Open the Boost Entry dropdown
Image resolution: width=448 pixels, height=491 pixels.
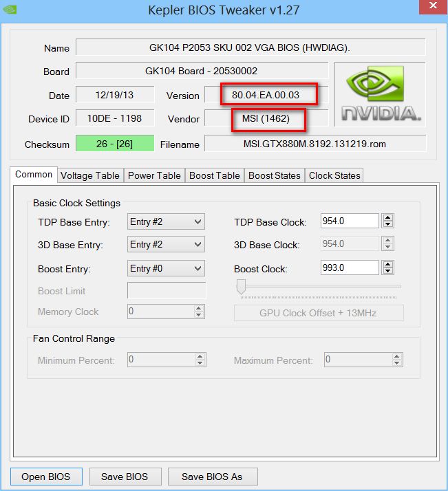[x=166, y=268]
